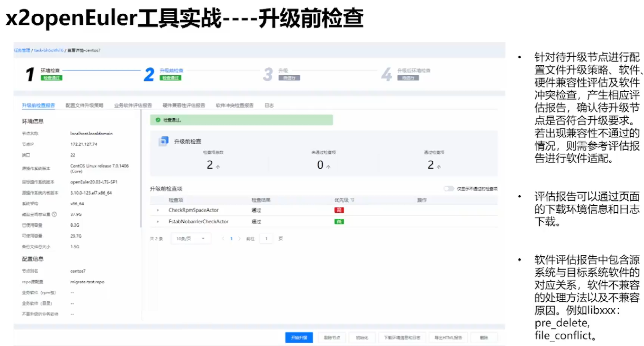The height and width of the screenshot is (346, 644).
Task: Click repo value migrate-test.repo
Action: click(87, 282)
